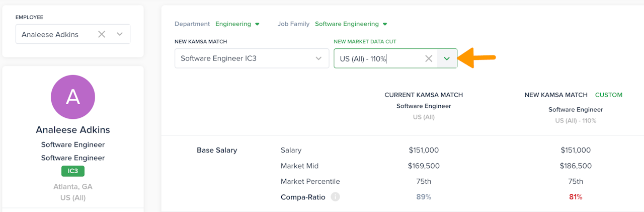Open the Department Engineering dropdown

(x=237, y=24)
